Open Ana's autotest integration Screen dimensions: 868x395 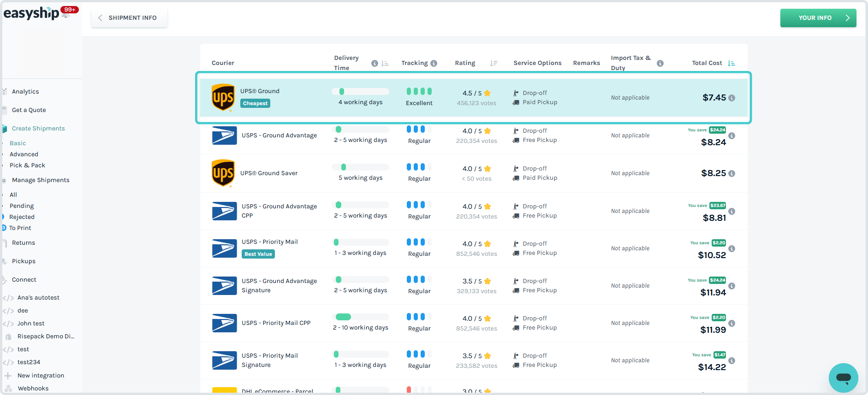[38, 298]
